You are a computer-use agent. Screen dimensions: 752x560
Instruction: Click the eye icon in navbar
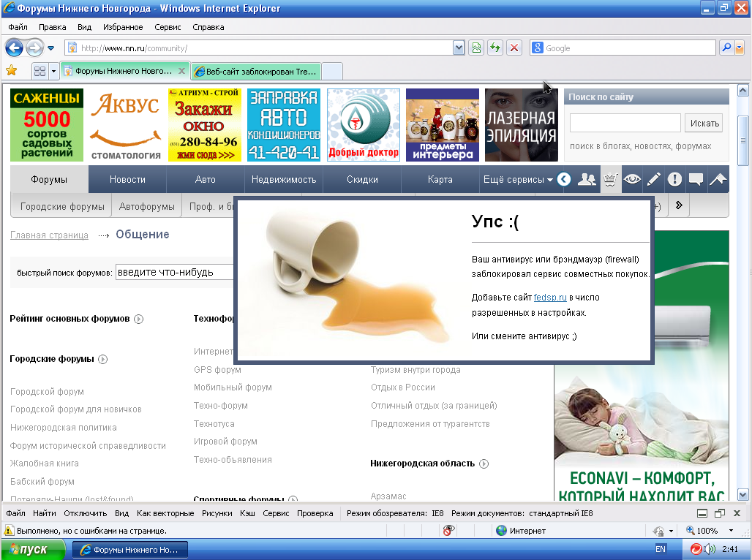point(633,179)
